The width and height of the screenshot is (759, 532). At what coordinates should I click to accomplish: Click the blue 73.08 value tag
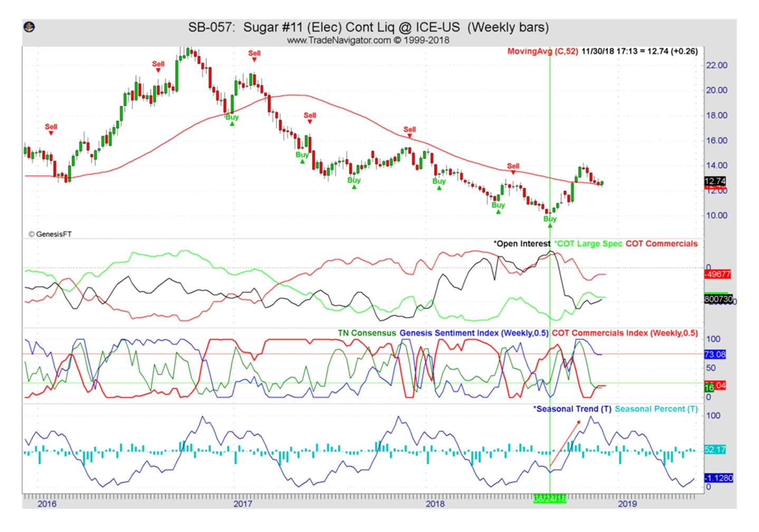tap(715, 354)
